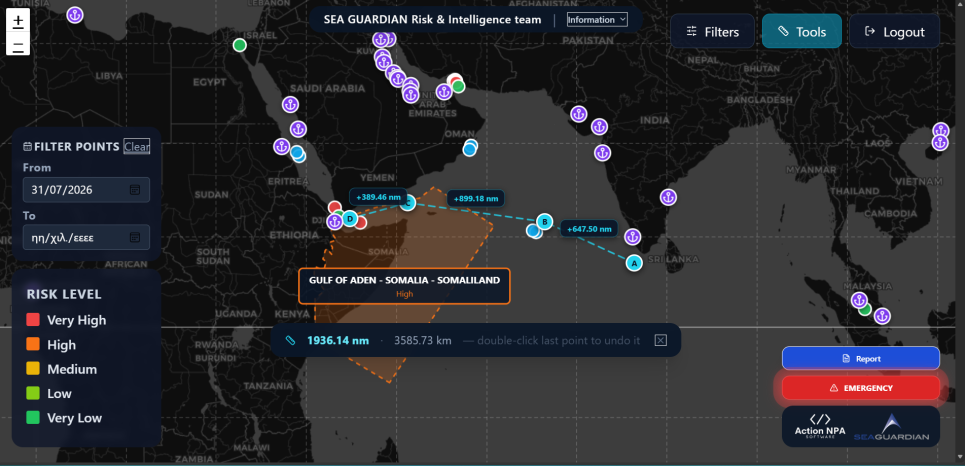Click the Report button
Image resolution: width=965 pixels, height=466 pixels.
point(860,358)
